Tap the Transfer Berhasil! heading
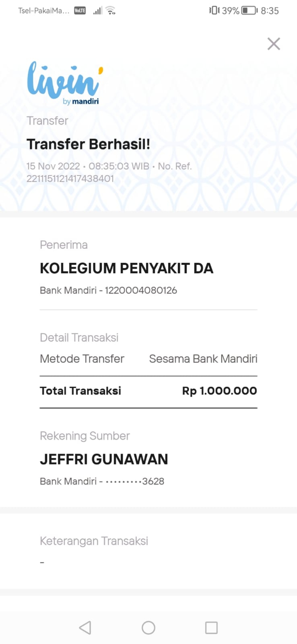297x644 pixels. [x=88, y=144]
